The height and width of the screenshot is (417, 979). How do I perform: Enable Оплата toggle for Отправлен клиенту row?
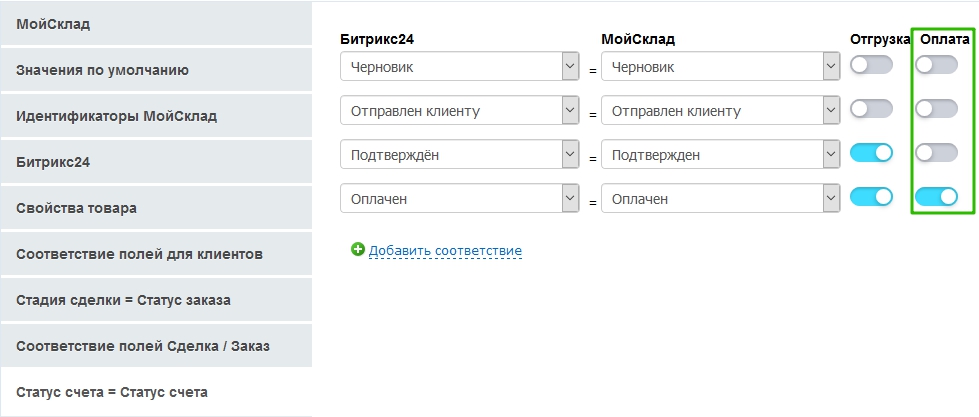point(936,109)
